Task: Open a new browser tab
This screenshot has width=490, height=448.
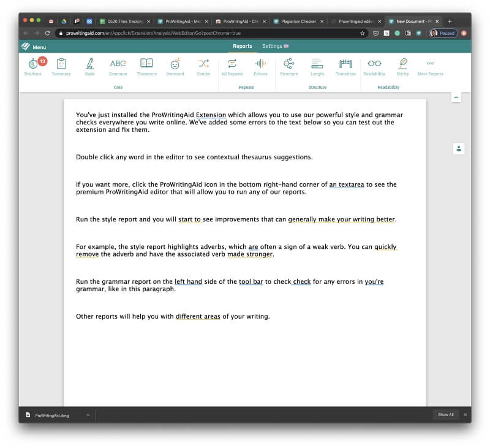Action: (x=450, y=21)
